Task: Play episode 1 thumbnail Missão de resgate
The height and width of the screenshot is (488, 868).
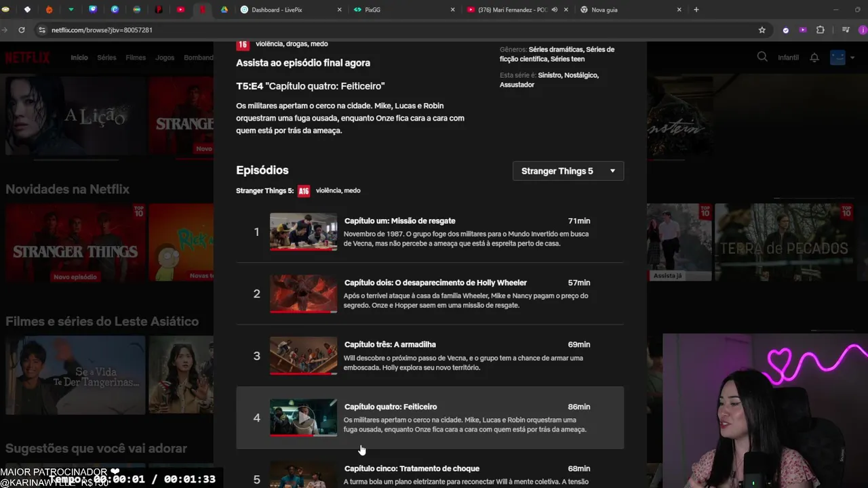Action: pyautogui.click(x=303, y=232)
